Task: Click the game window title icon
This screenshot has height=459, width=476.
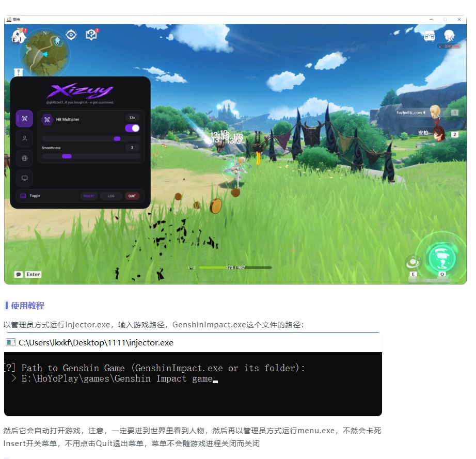Action: click(x=9, y=20)
